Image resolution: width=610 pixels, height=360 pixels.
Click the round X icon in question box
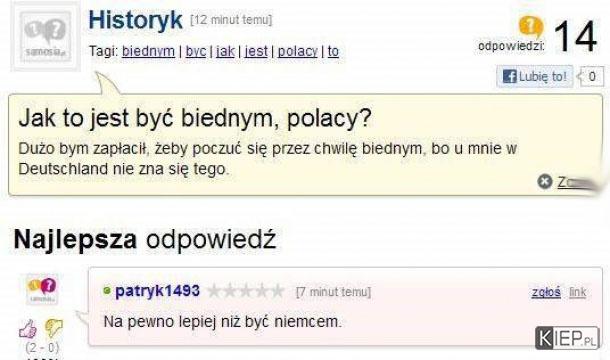pos(545,181)
